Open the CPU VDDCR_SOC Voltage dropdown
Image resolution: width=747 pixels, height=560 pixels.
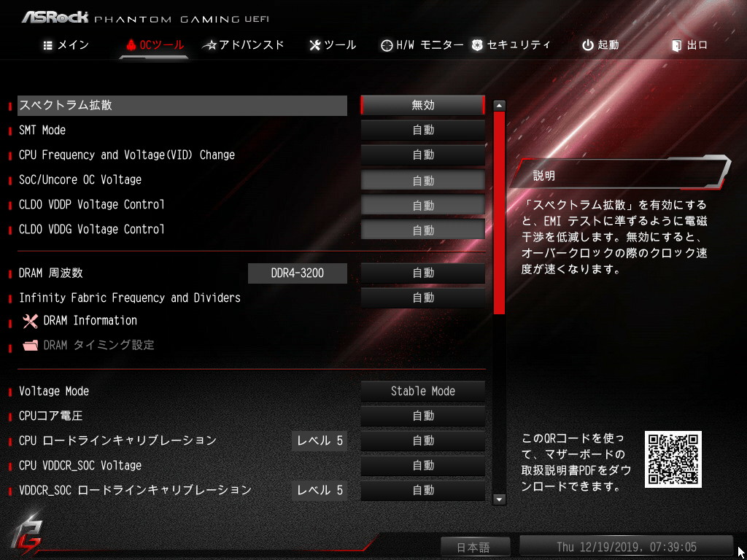423,466
